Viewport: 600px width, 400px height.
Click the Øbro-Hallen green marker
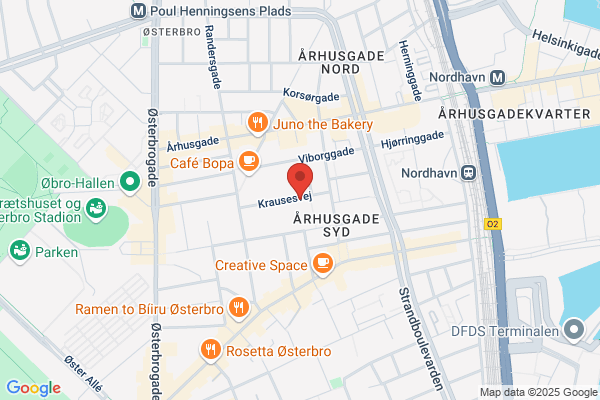click(x=130, y=183)
